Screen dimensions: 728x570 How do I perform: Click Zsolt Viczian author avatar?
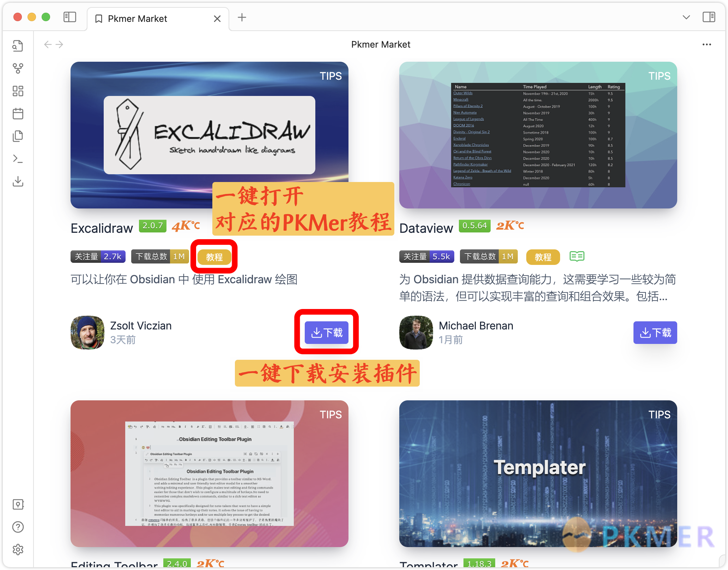[x=87, y=333]
